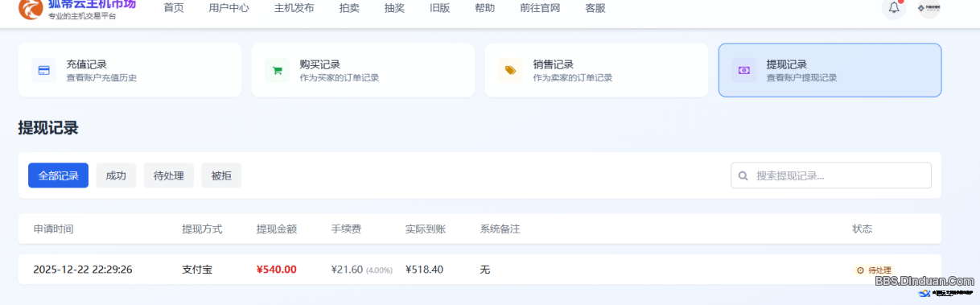Click the 支付宝 withdrawal method cell
Image resolution: width=980 pixels, height=305 pixels.
coord(197,270)
